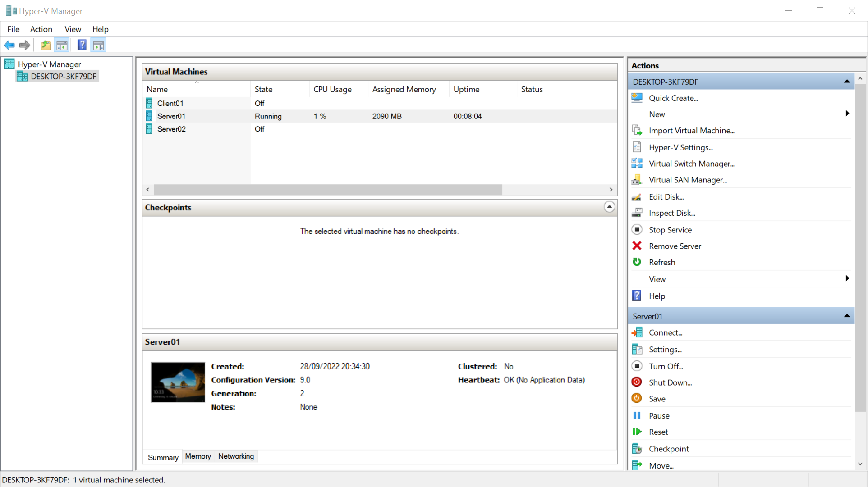Click the Actions pane scroll-down arrow

click(x=860, y=464)
